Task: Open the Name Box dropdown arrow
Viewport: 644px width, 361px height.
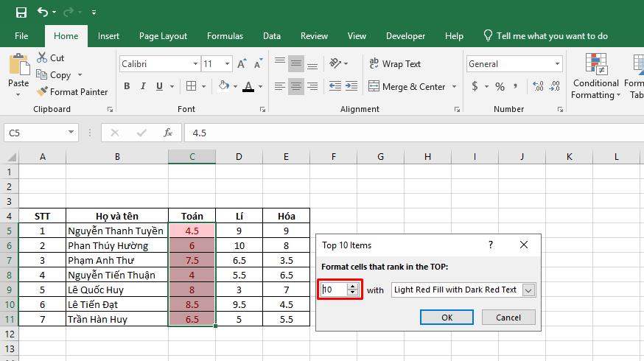Action: point(71,132)
